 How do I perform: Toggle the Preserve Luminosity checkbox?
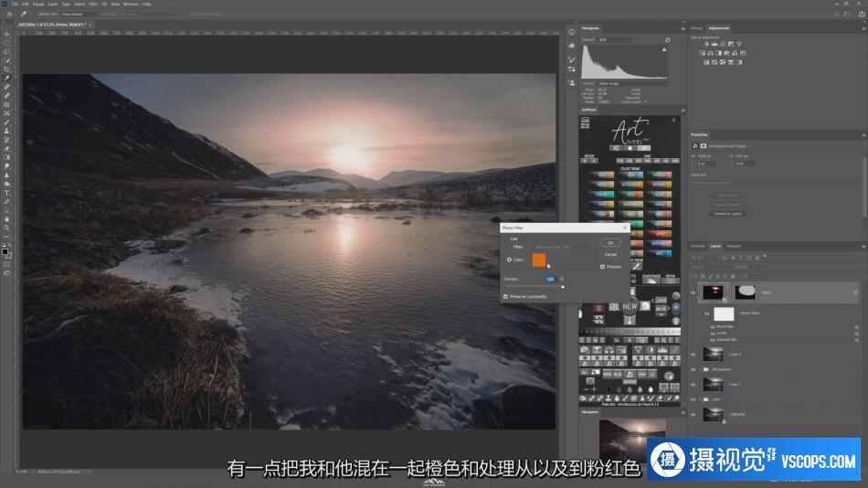click(x=505, y=296)
